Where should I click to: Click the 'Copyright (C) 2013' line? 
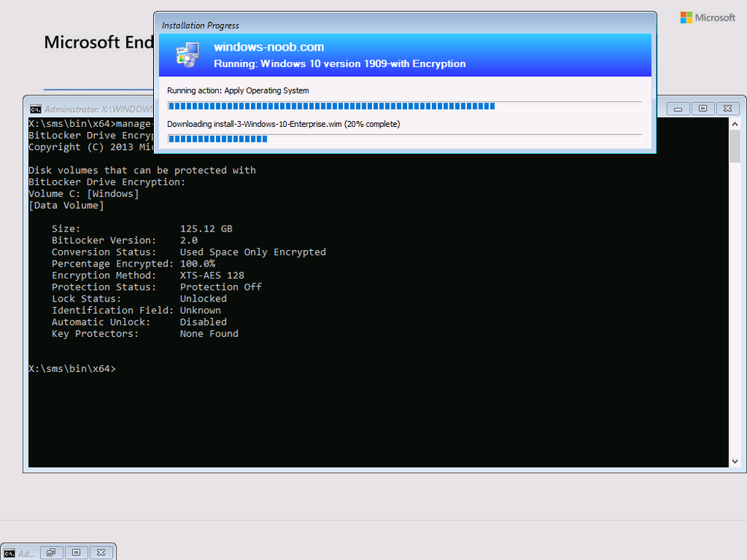(90, 147)
